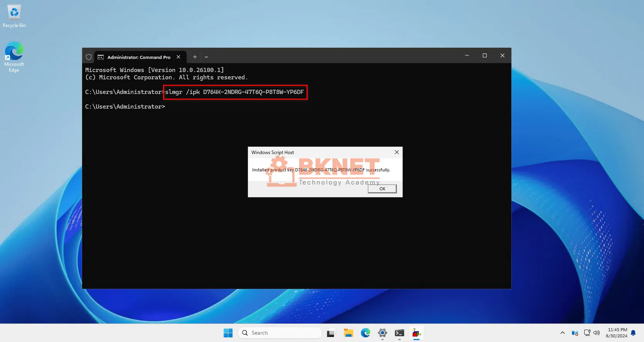The width and height of the screenshot is (644, 342).
Task: Click the Windows Script Host title text
Action: click(x=272, y=153)
